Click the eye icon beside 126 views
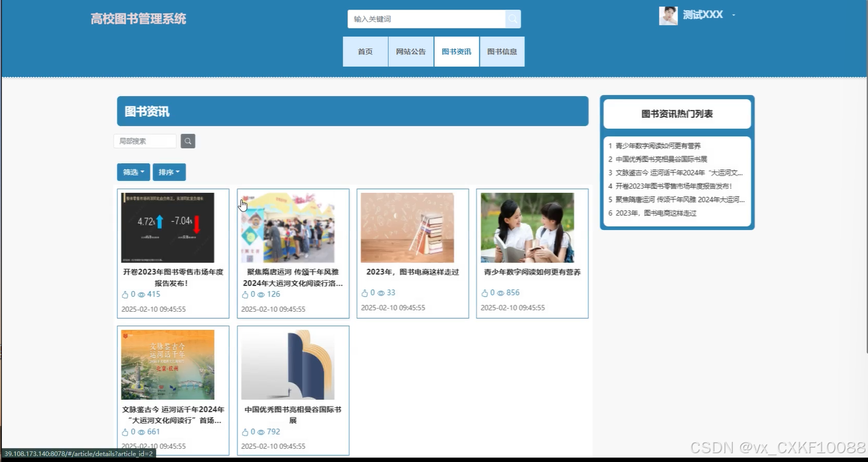The height and width of the screenshot is (462, 868). [x=261, y=294]
